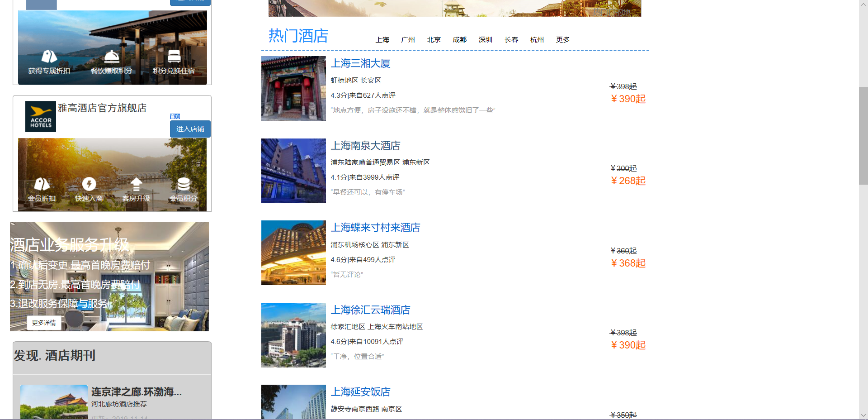Open the 更多 cities option
This screenshot has height=420, width=868.
563,40
